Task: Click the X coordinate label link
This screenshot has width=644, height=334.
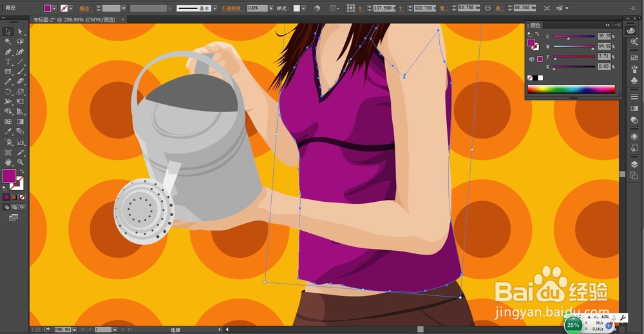Action: [361, 8]
